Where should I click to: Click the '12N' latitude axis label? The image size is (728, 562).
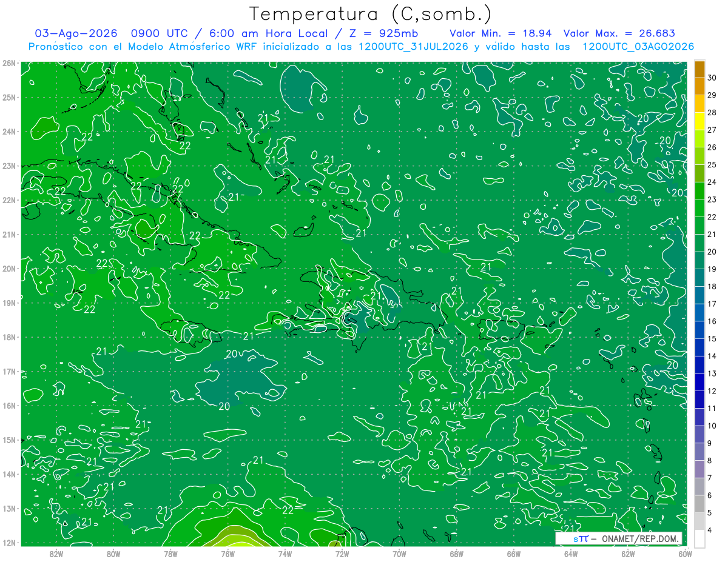(x=8, y=543)
